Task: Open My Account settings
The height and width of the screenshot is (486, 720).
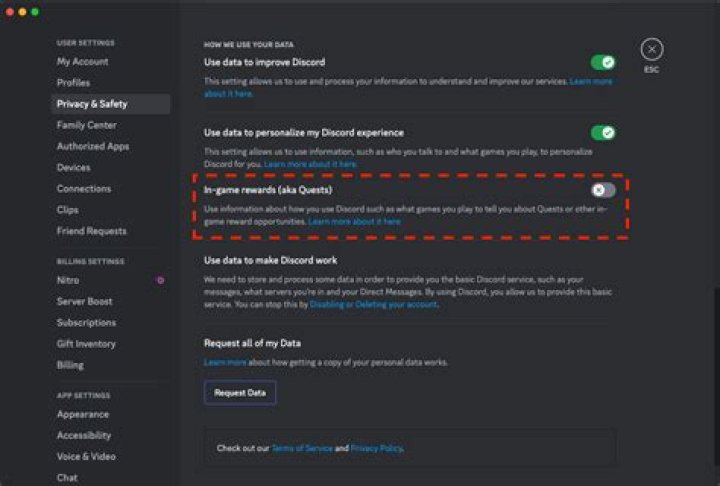Action: click(x=82, y=62)
